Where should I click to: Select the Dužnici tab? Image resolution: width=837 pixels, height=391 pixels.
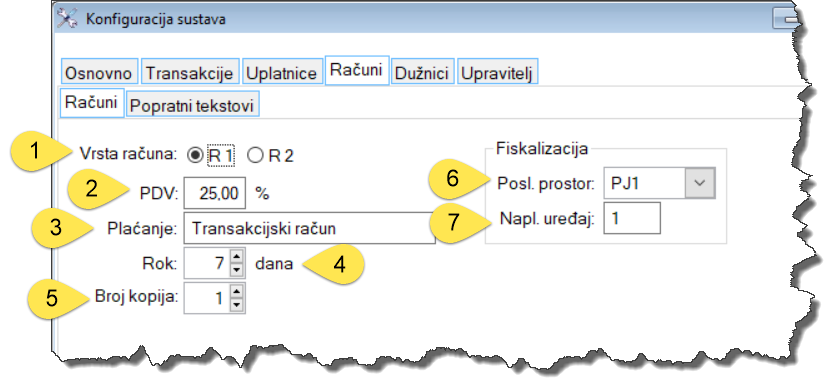[x=422, y=72]
